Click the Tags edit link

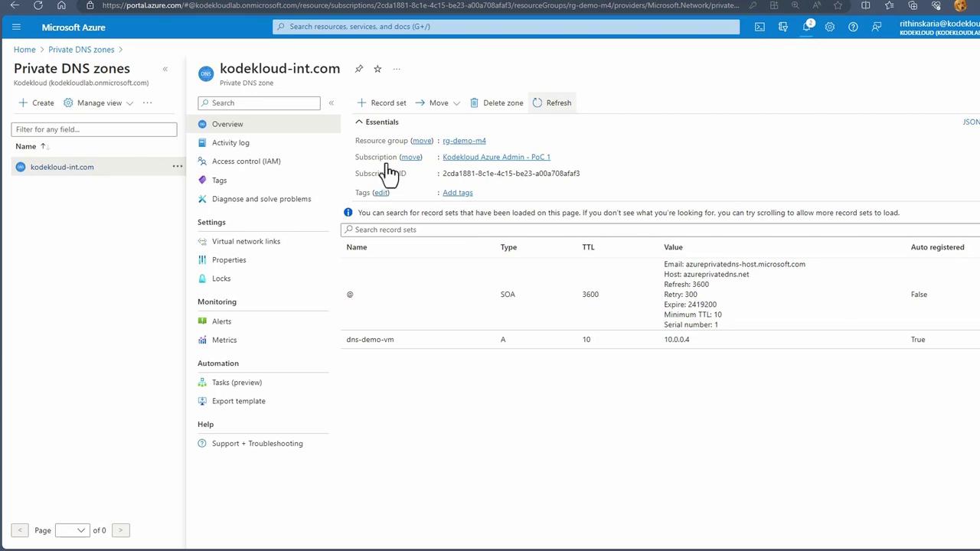click(381, 193)
